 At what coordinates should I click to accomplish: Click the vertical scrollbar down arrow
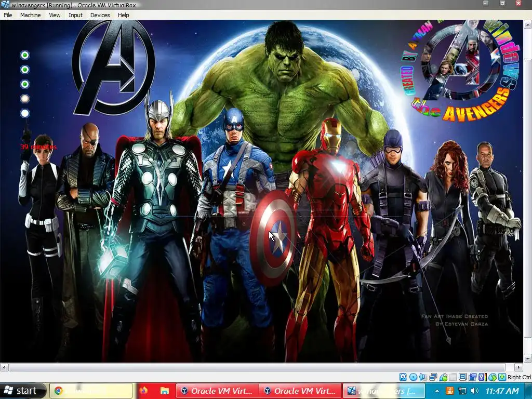click(528, 358)
